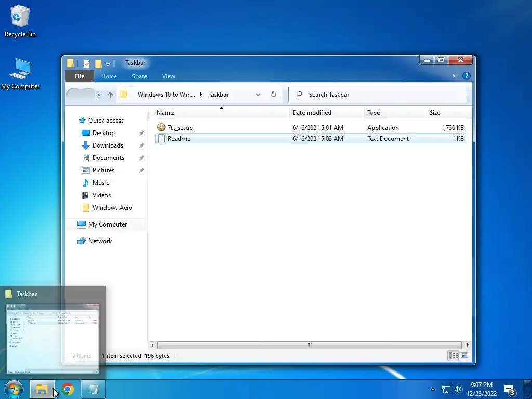Open Quick access in navigation pane
Screen dimensions: 532x399
click(106, 121)
